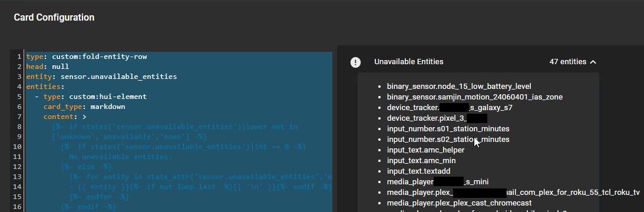Click the {%- endfor -%} code line

point(100,196)
